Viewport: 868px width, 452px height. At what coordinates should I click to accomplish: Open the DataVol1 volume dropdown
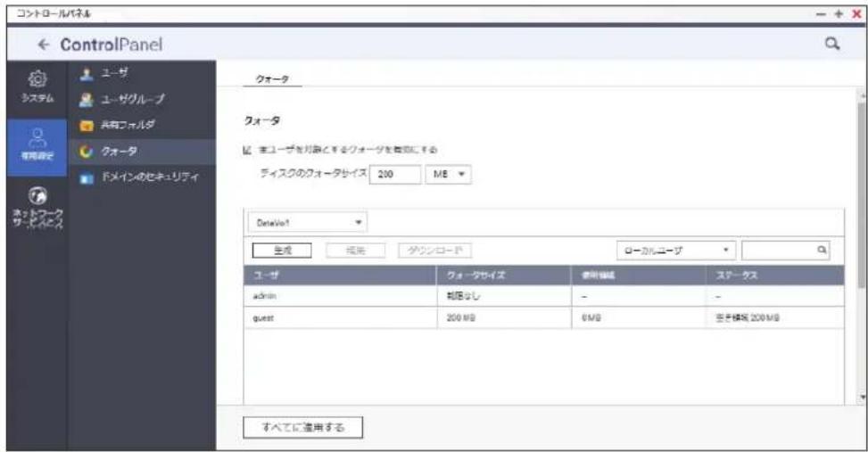[x=307, y=222]
